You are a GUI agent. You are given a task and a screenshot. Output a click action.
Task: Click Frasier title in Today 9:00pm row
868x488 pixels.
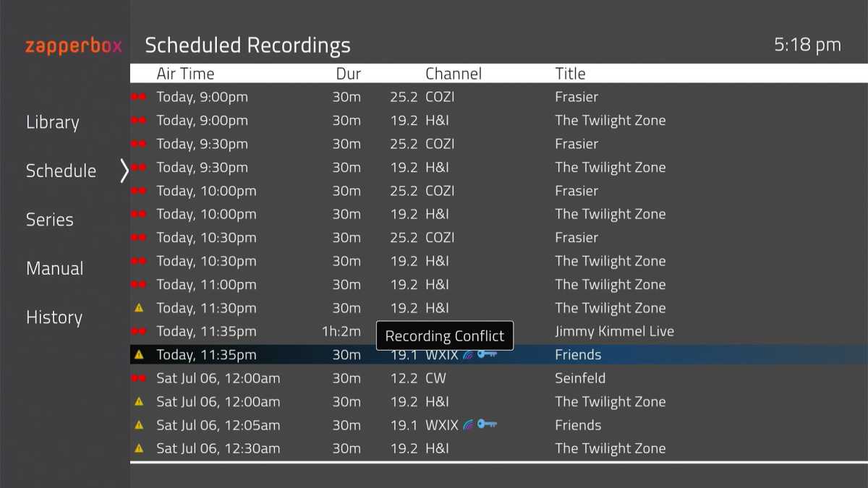tap(576, 97)
